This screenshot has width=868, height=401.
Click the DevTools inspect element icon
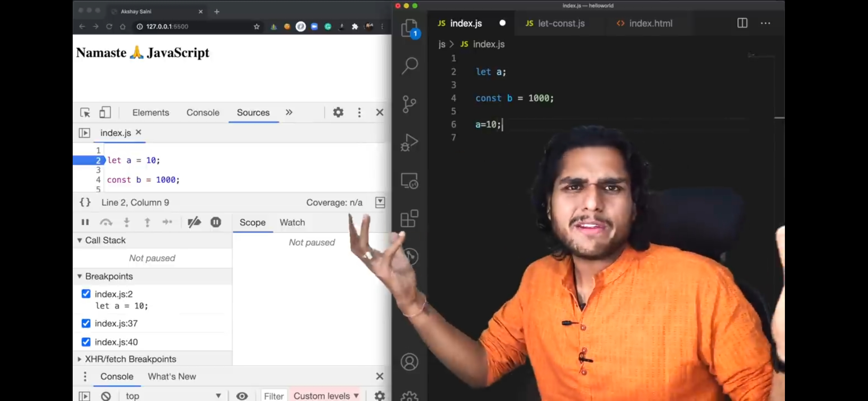tap(85, 113)
